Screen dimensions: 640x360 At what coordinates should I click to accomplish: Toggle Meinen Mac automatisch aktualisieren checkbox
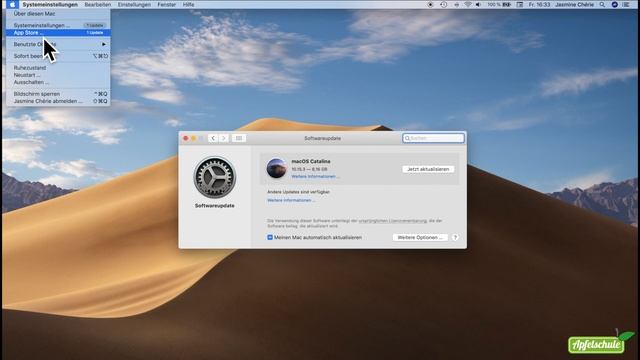pos(270,237)
